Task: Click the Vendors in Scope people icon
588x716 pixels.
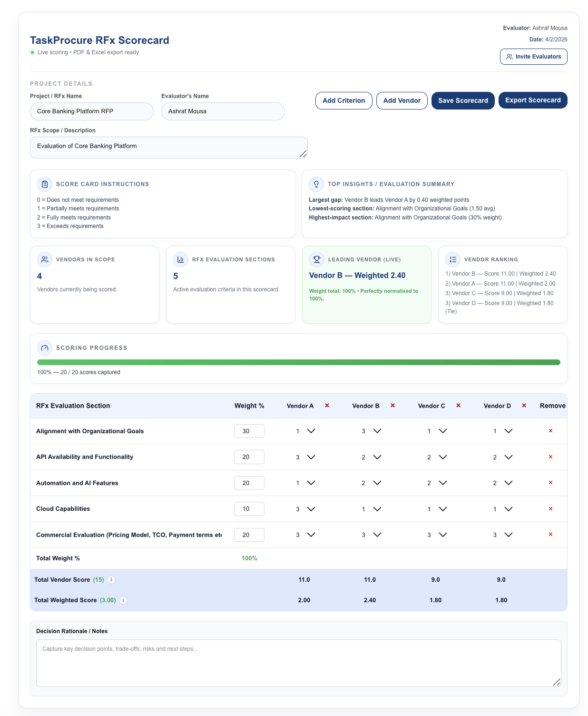Action: pyautogui.click(x=45, y=259)
